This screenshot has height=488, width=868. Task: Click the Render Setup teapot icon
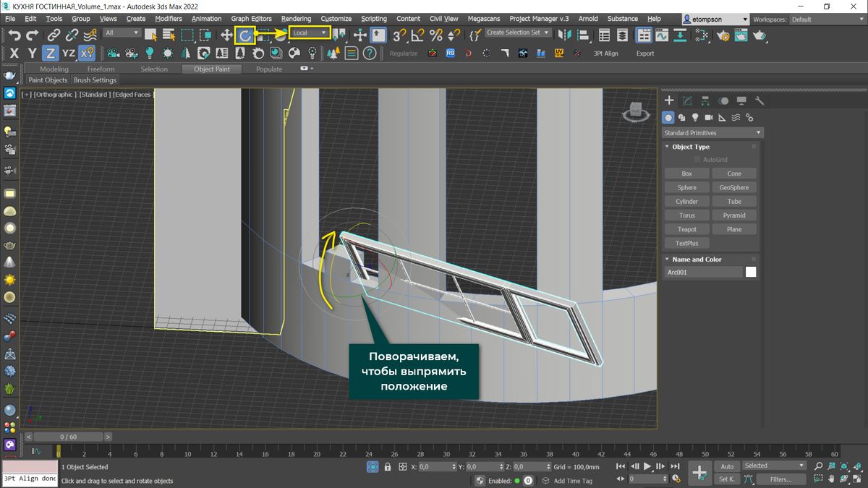click(722, 34)
